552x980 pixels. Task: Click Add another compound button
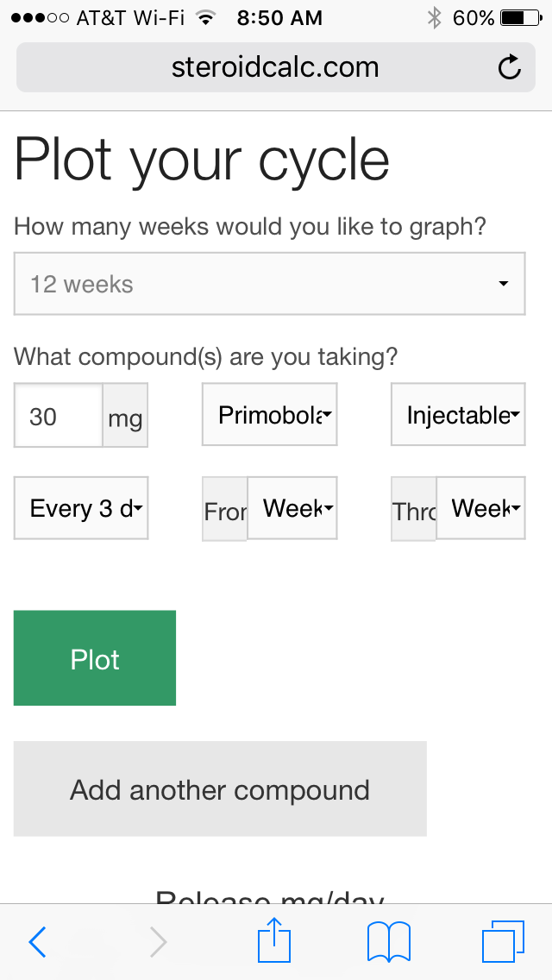click(220, 790)
